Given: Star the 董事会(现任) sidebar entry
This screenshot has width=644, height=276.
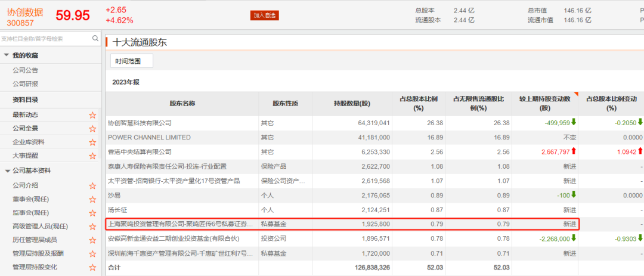Looking at the screenshot, I should click(92, 199).
